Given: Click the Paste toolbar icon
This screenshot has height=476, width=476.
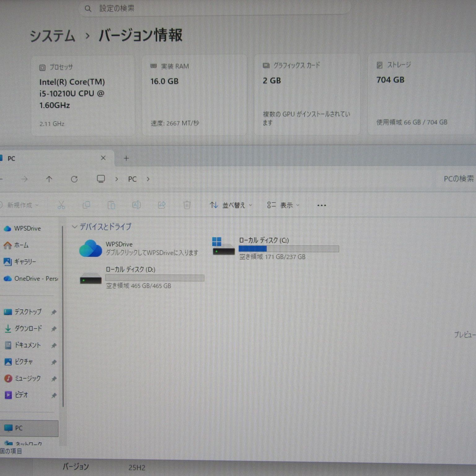Looking at the screenshot, I should [x=111, y=205].
